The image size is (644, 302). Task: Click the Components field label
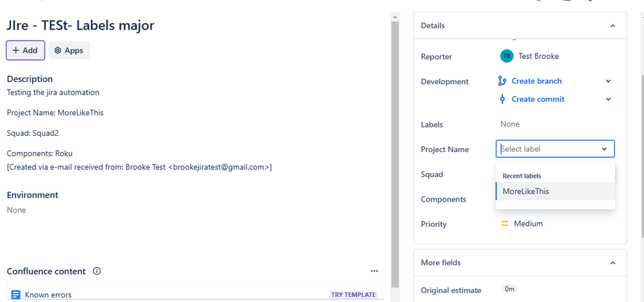click(x=443, y=200)
